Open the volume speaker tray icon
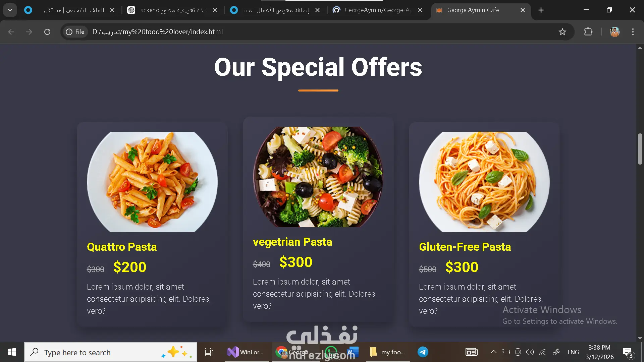Viewport: 644px width, 362px height. [x=530, y=352]
